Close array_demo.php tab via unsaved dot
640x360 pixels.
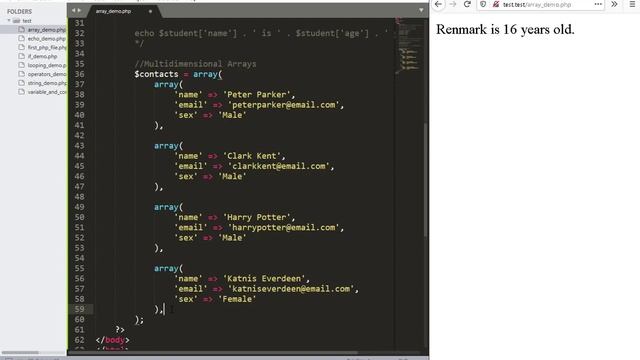click(x=150, y=11)
